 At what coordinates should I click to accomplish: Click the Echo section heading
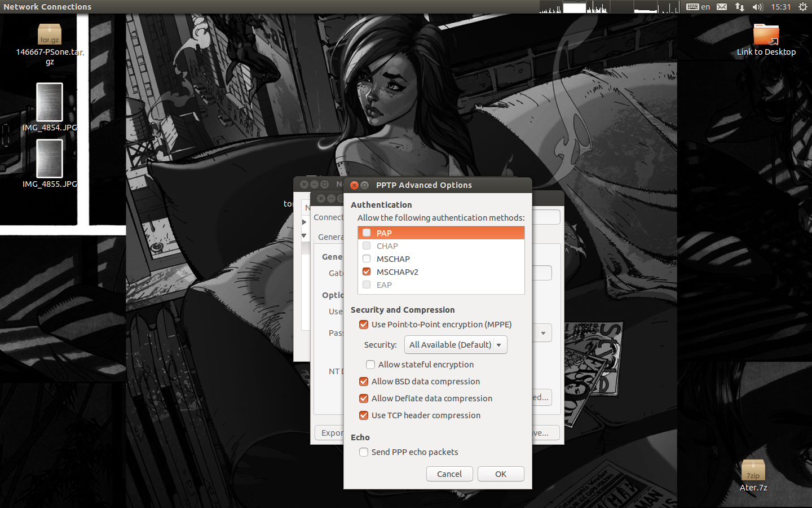click(360, 437)
